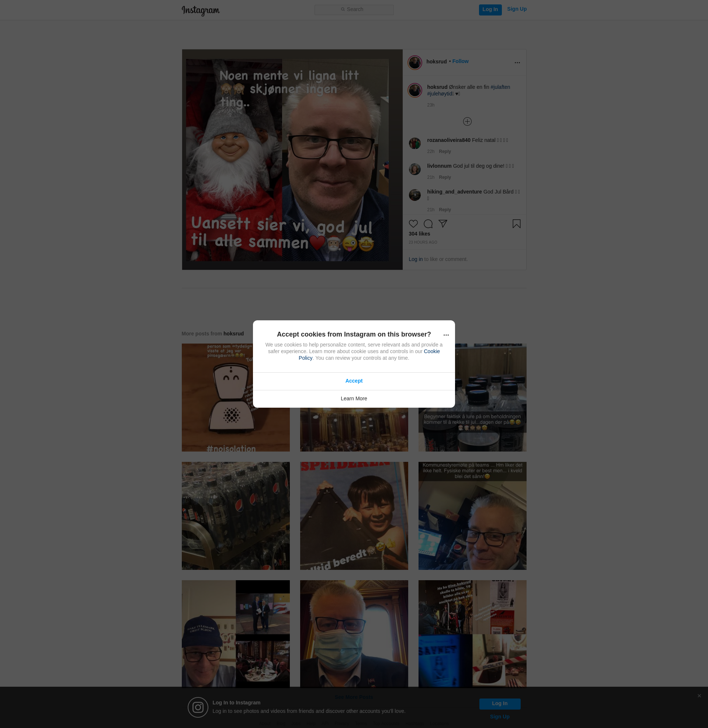708x728 pixels.
Task: Click the Instagram logo
Action: [201, 10]
